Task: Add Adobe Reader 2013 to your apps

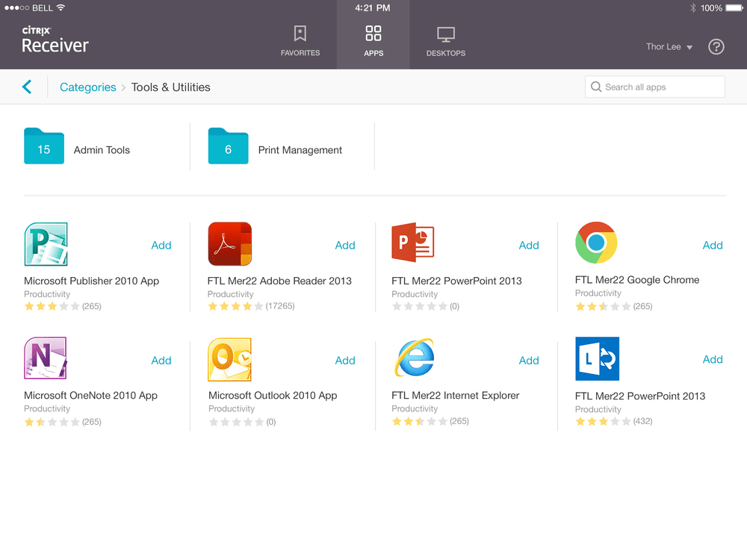Action: [x=345, y=245]
